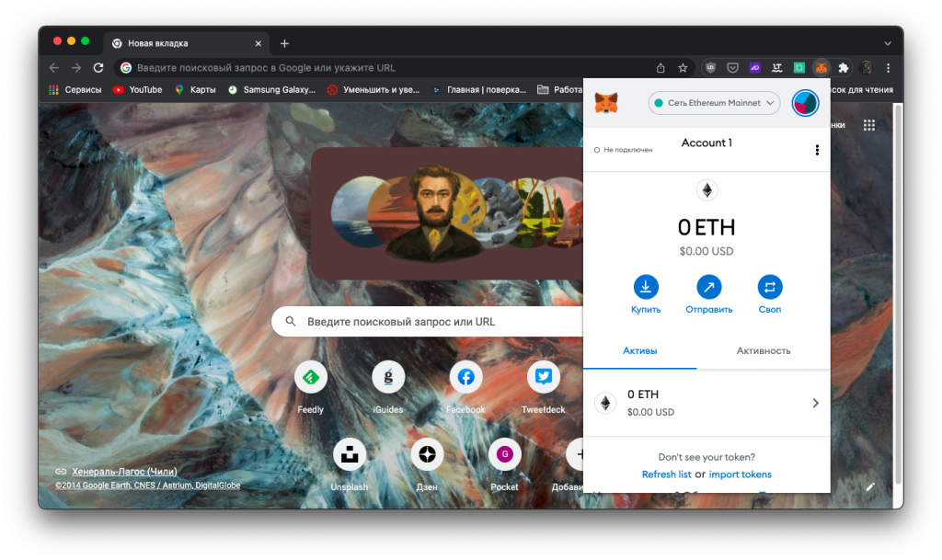Open the MetaMask account avatar menu
The width and height of the screenshot is (942, 560).
tap(805, 103)
